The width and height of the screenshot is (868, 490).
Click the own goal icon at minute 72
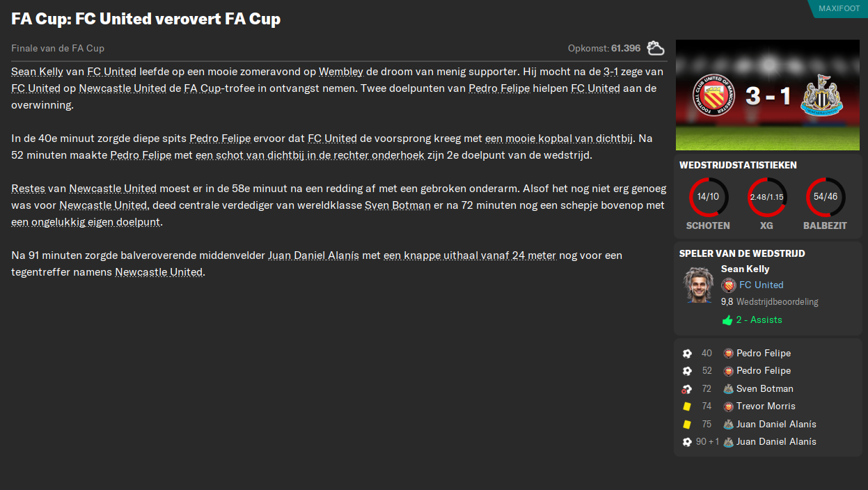[x=687, y=389]
